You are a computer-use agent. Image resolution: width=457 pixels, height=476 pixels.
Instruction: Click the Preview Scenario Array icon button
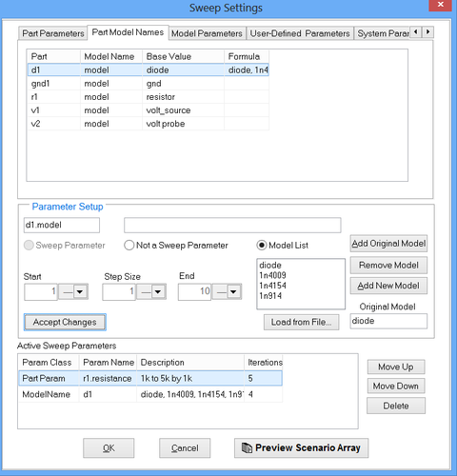(301, 447)
